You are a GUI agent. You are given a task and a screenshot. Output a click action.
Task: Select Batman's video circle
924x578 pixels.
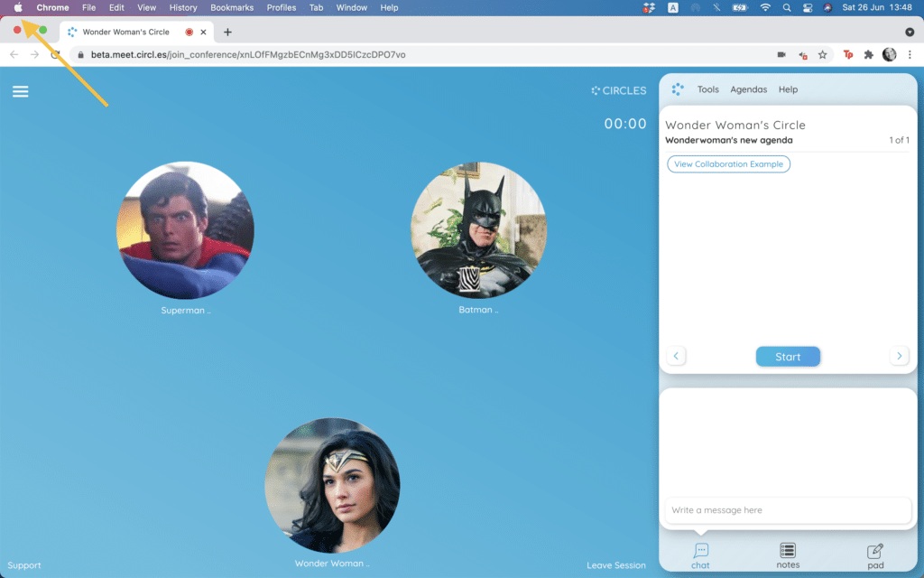click(478, 230)
